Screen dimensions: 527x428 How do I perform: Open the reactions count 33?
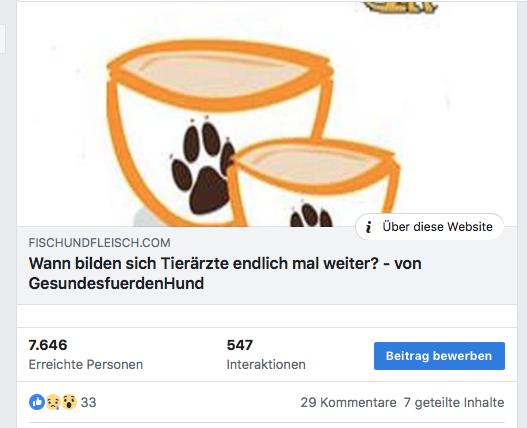(x=88, y=402)
